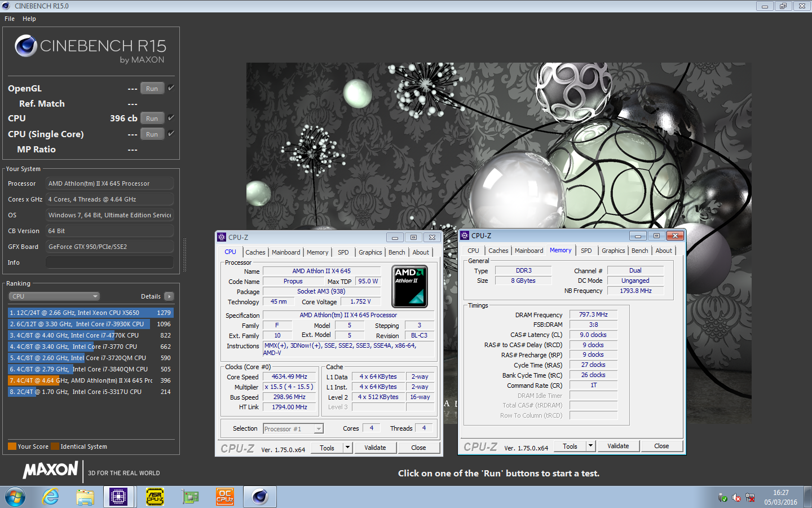This screenshot has height=508, width=812.
Task: Open the orange OC CPU-Z taskbar icon
Action: (225, 497)
